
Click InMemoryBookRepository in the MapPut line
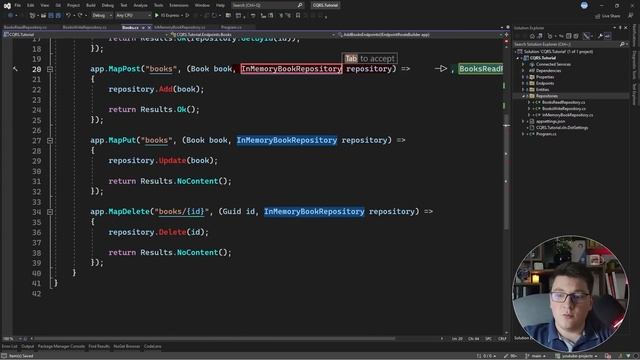click(x=287, y=140)
